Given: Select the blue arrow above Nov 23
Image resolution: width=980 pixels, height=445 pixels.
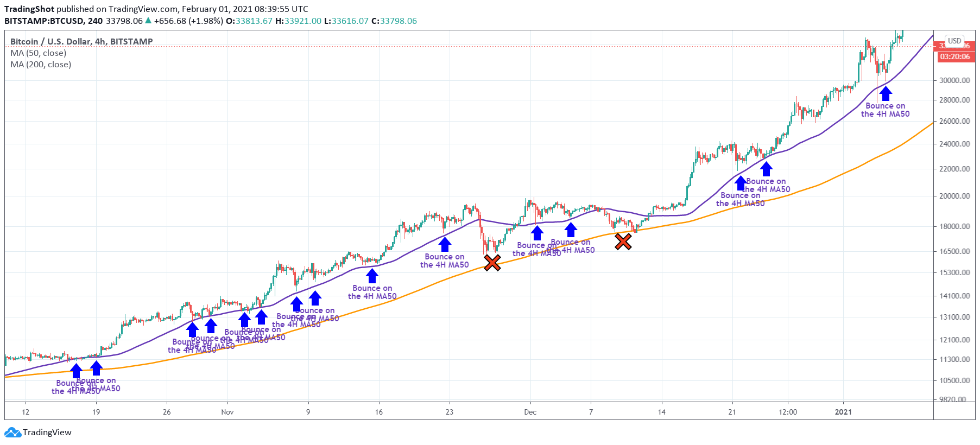Looking at the screenshot, I should 445,244.
